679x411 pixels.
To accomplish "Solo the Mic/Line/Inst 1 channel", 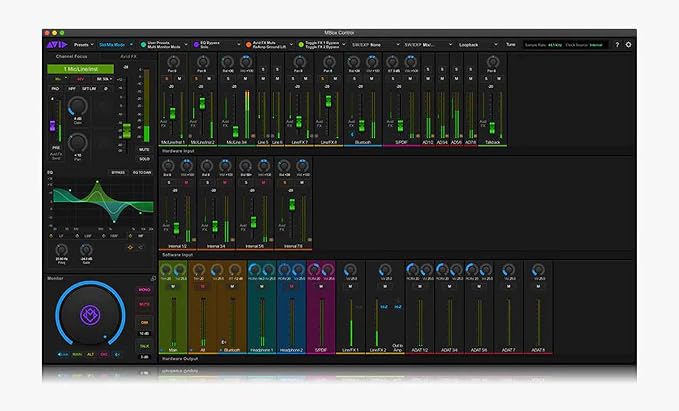I will (167, 78).
